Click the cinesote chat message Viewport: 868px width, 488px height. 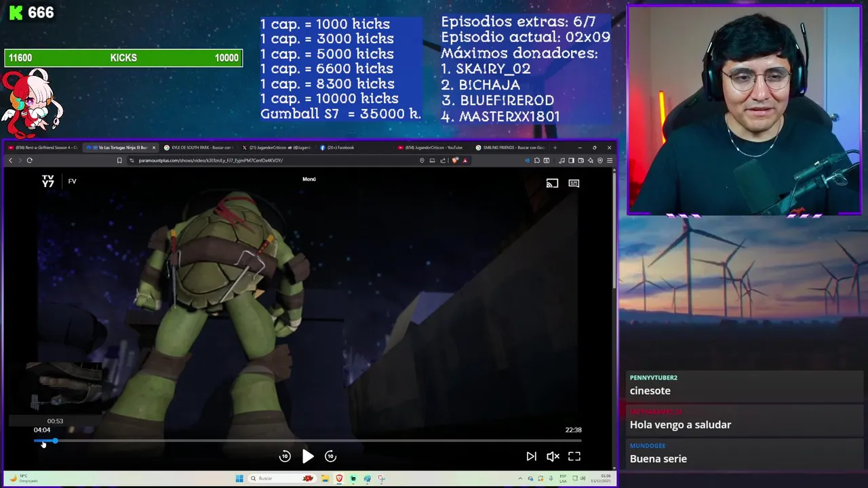point(650,390)
